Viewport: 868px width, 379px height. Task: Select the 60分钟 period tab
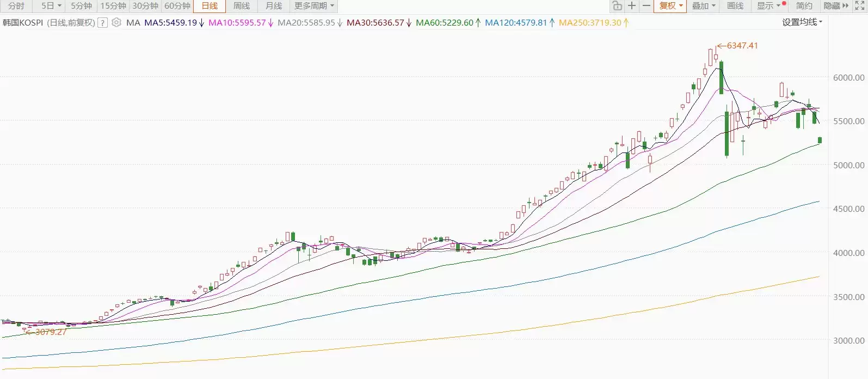tap(177, 6)
